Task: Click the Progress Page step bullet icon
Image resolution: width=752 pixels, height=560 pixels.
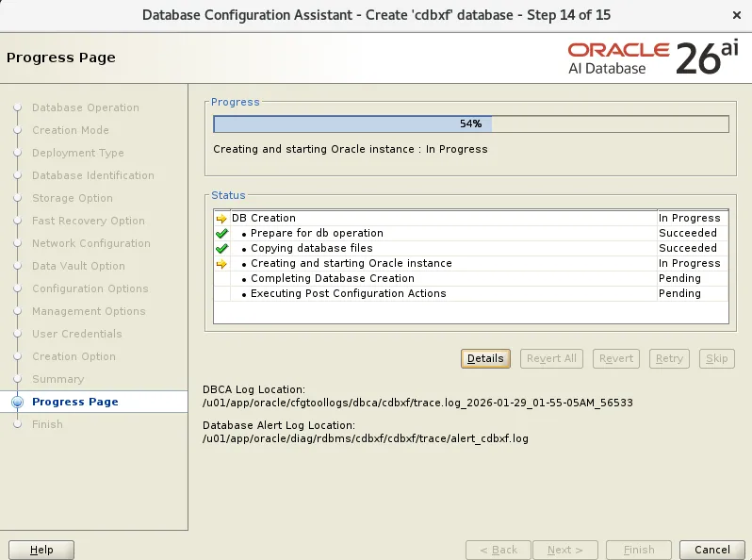Action: pos(17,402)
